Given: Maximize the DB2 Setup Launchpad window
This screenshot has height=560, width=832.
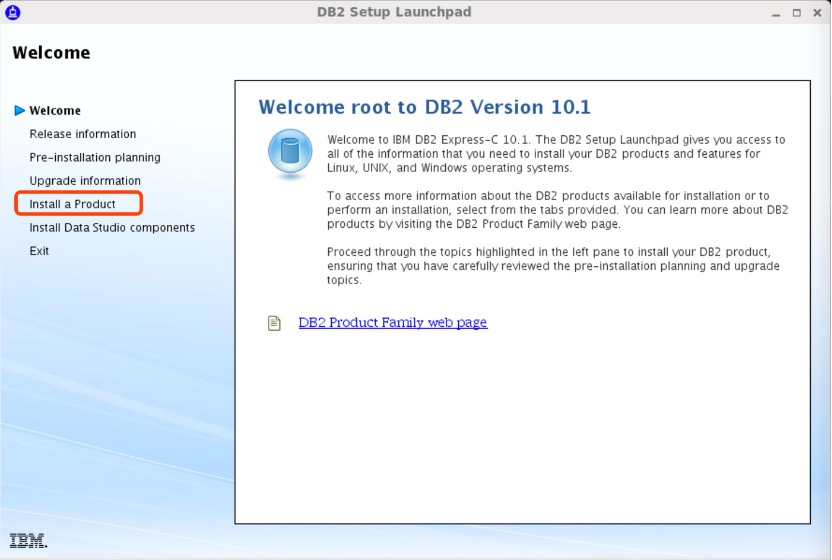Looking at the screenshot, I should (x=796, y=13).
